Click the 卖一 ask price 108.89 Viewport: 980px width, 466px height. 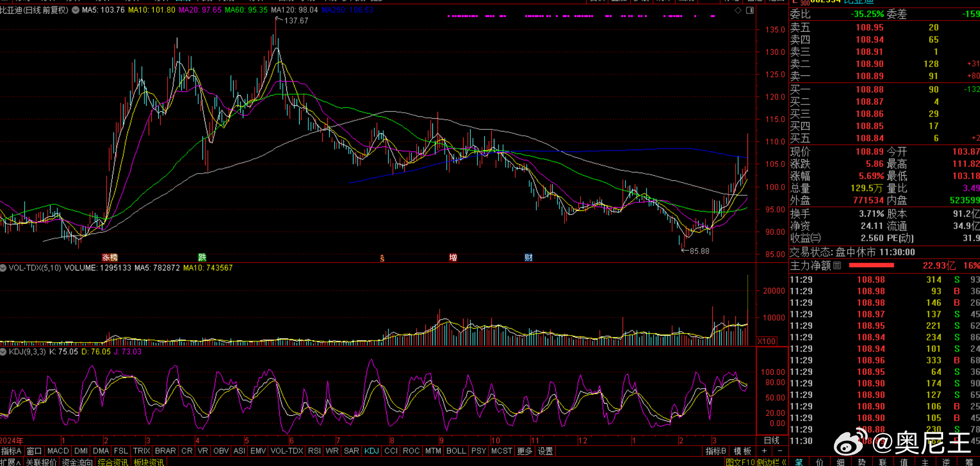(869, 76)
